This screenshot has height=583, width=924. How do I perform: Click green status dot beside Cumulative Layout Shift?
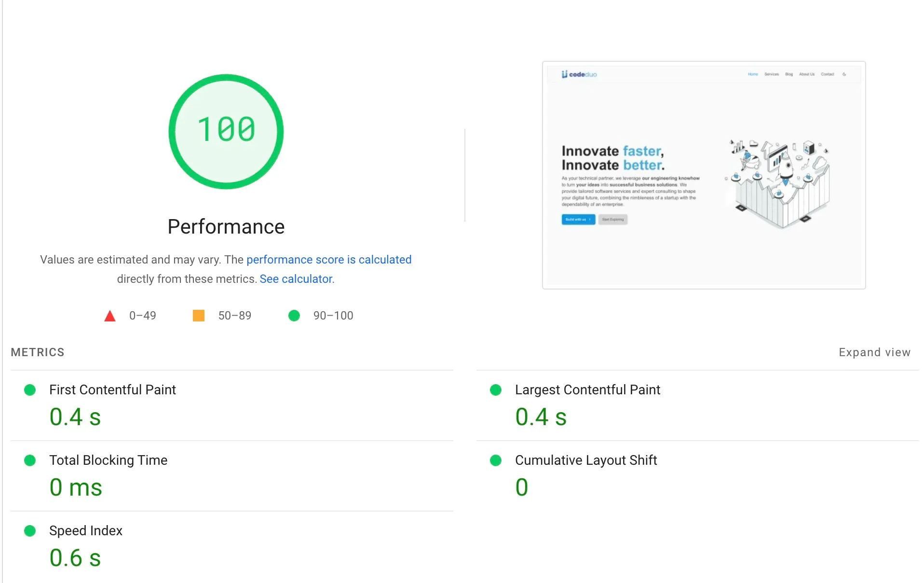pyautogui.click(x=496, y=460)
